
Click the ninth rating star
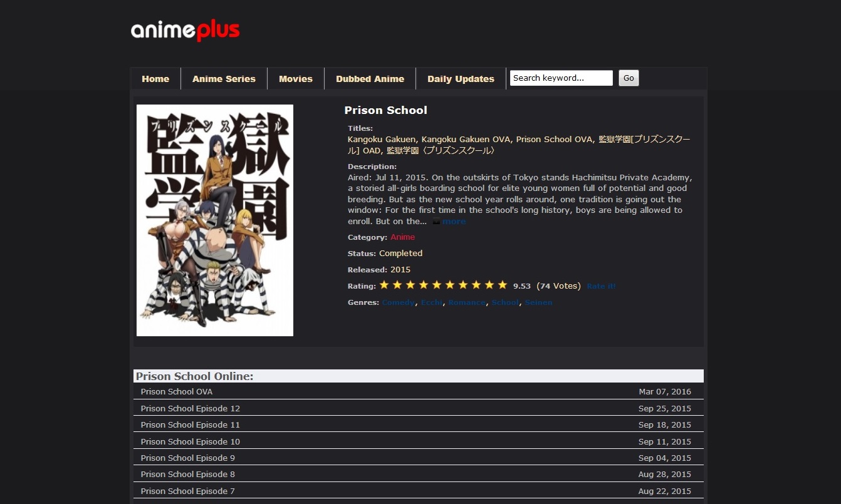point(489,285)
